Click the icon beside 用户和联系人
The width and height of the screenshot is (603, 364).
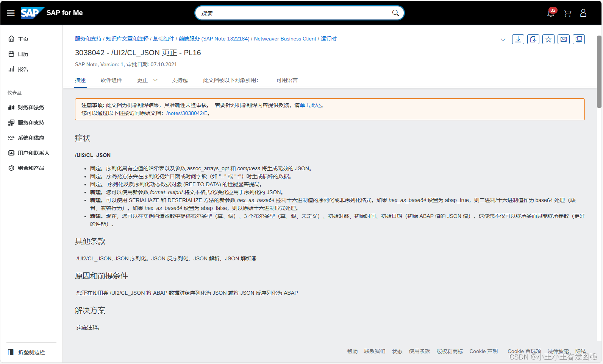tap(11, 153)
